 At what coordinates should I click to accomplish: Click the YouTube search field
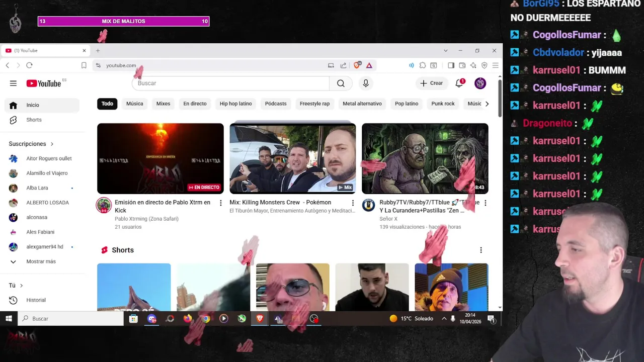tap(230, 83)
